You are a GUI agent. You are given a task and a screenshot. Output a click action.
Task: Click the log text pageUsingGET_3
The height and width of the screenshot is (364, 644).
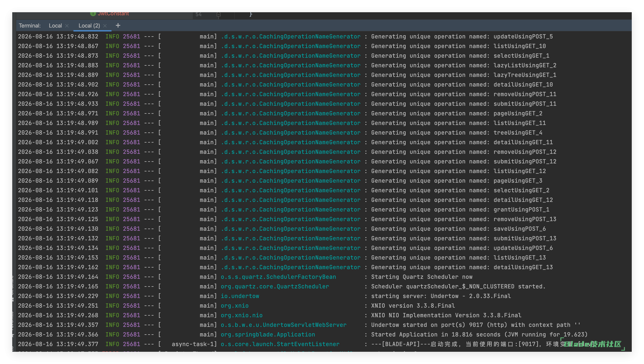[x=518, y=180]
